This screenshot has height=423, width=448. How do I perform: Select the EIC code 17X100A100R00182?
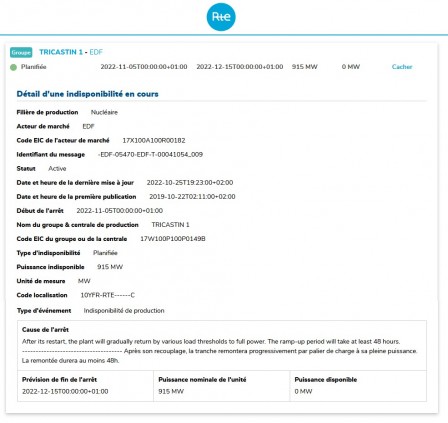tap(154, 140)
